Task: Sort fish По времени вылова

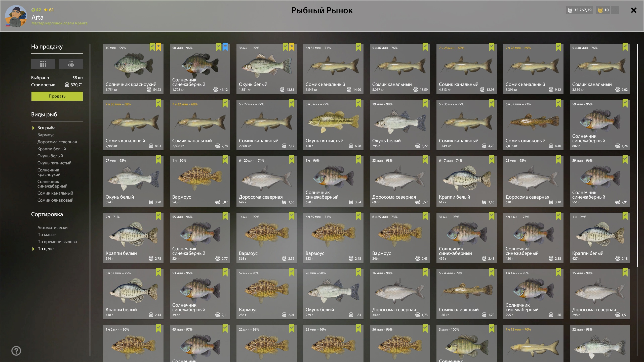Action: (57, 242)
